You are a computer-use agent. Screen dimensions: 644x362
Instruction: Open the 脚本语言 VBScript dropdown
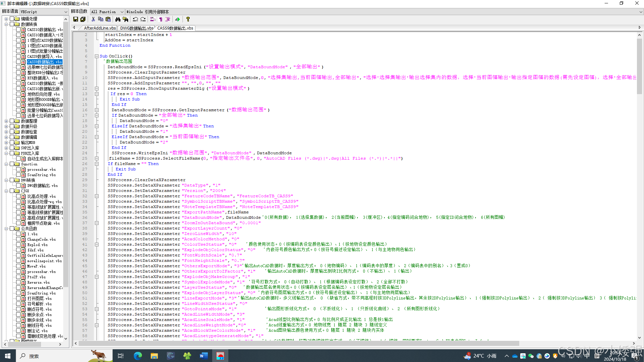coord(44,12)
